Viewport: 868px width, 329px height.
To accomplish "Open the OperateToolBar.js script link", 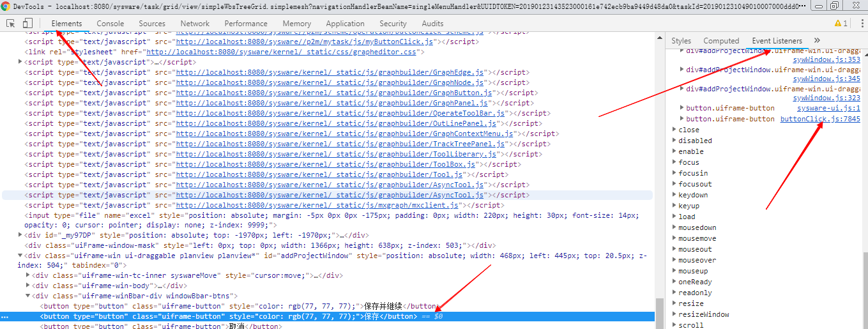I will tap(340, 113).
